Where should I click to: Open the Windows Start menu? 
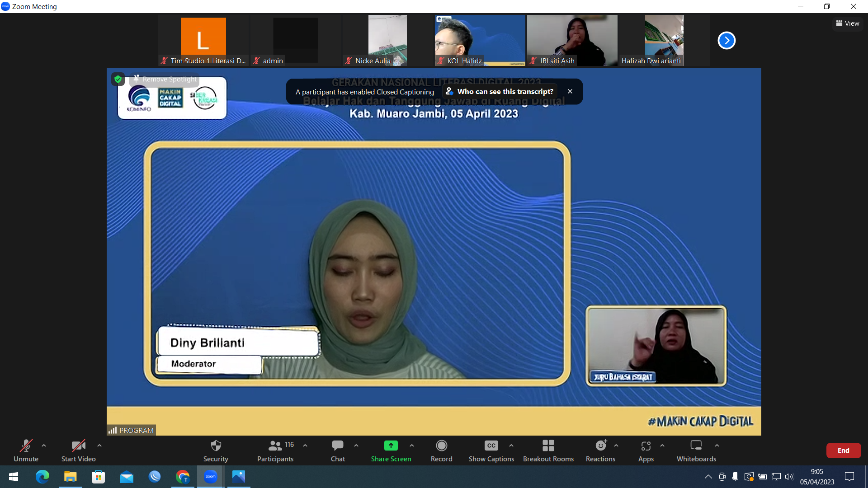point(14,477)
